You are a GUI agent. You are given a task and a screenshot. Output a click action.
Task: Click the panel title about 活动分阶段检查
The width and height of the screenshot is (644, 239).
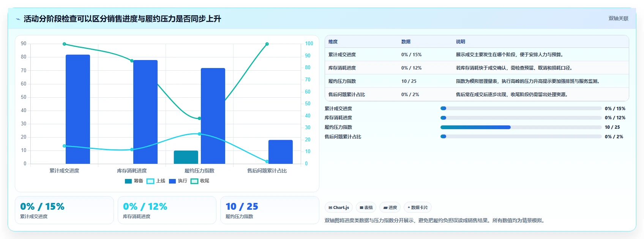[122, 19]
